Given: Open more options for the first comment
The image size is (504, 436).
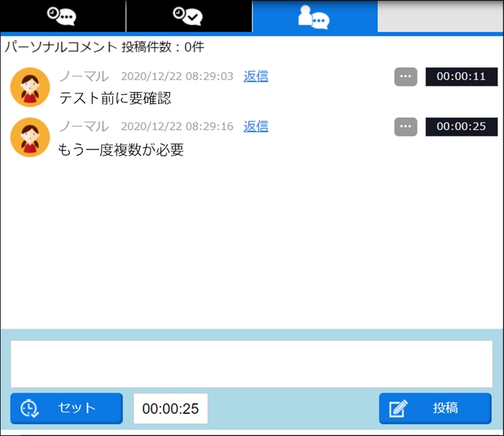Looking at the screenshot, I should tap(405, 76).
